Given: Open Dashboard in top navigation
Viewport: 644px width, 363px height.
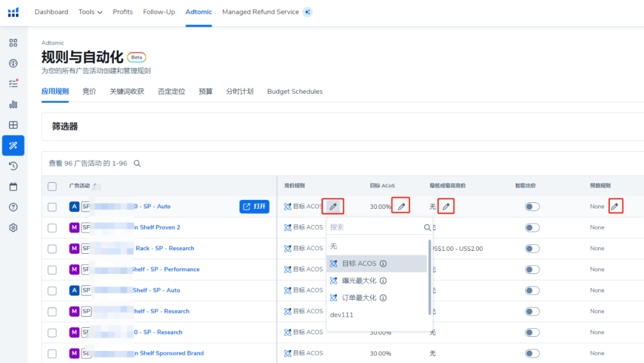Looking at the screenshot, I should (x=51, y=12).
